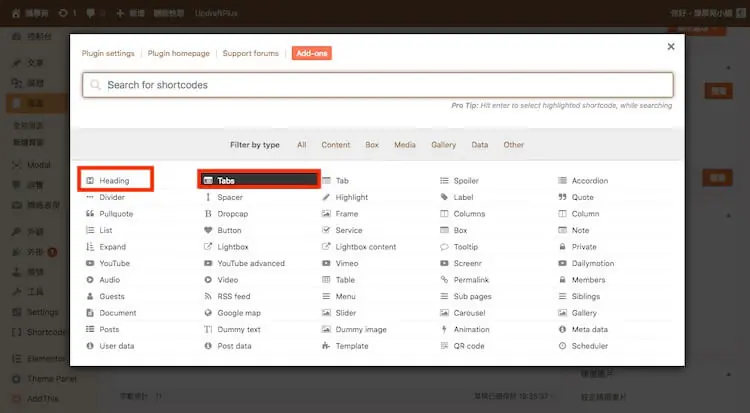Click the Button heart icon
Image resolution: width=750 pixels, height=413 pixels.
pos(208,230)
